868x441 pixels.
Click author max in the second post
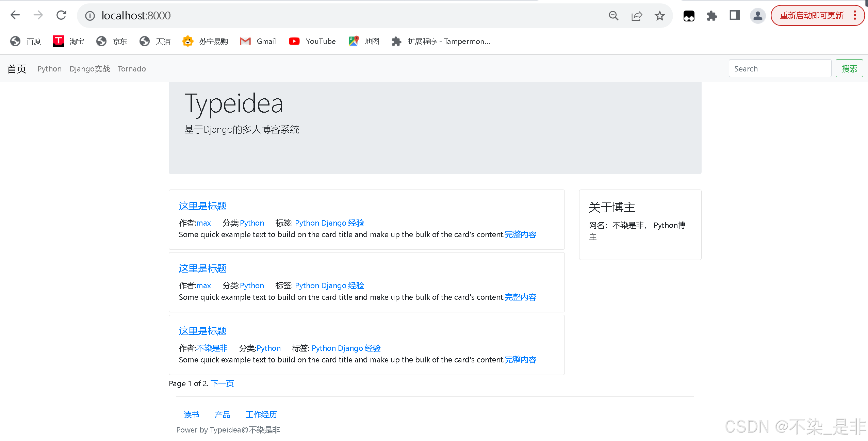204,285
